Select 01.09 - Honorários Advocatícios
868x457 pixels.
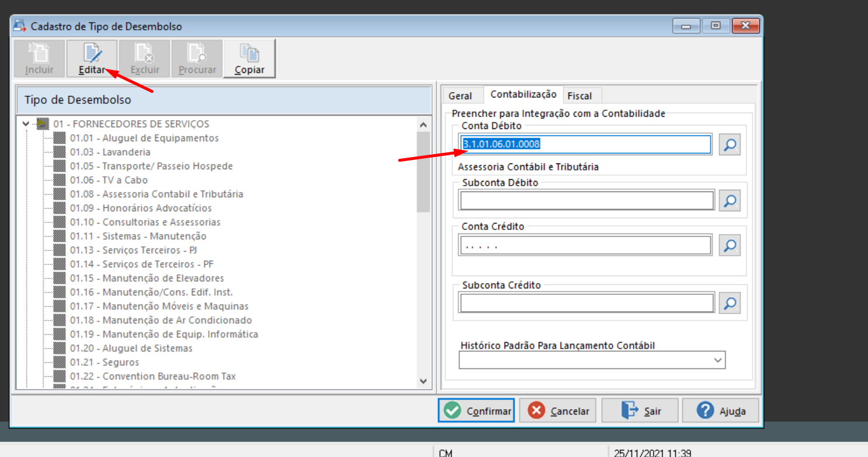(x=141, y=208)
